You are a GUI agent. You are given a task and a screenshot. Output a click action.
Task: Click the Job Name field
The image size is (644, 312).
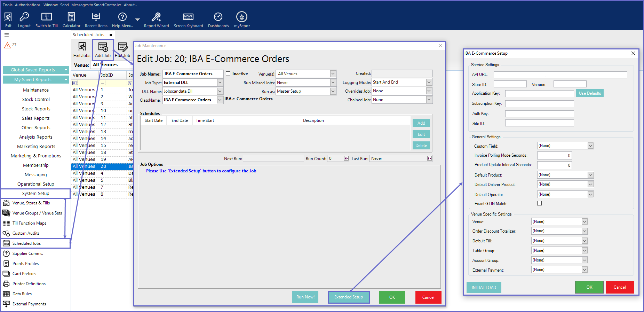(x=193, y=74)
